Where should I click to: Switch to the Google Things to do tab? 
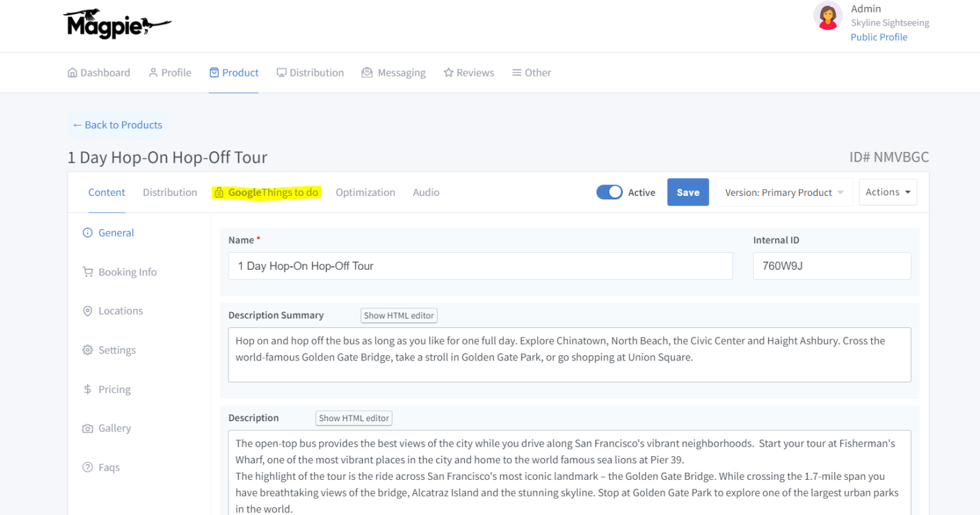click(x=267, y=192)
